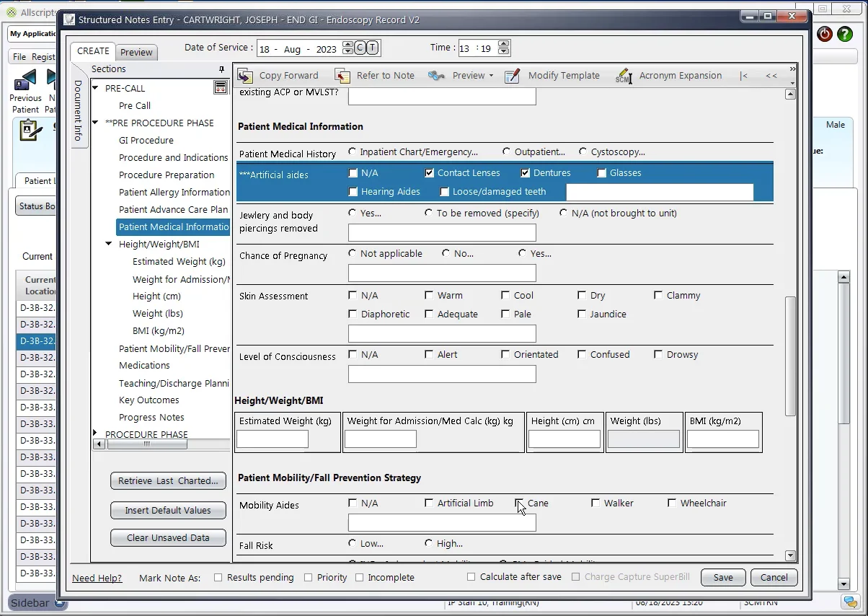868x616 pixels.
Task: Open the Document Info side tab
Action: click(x=79, y=110)
